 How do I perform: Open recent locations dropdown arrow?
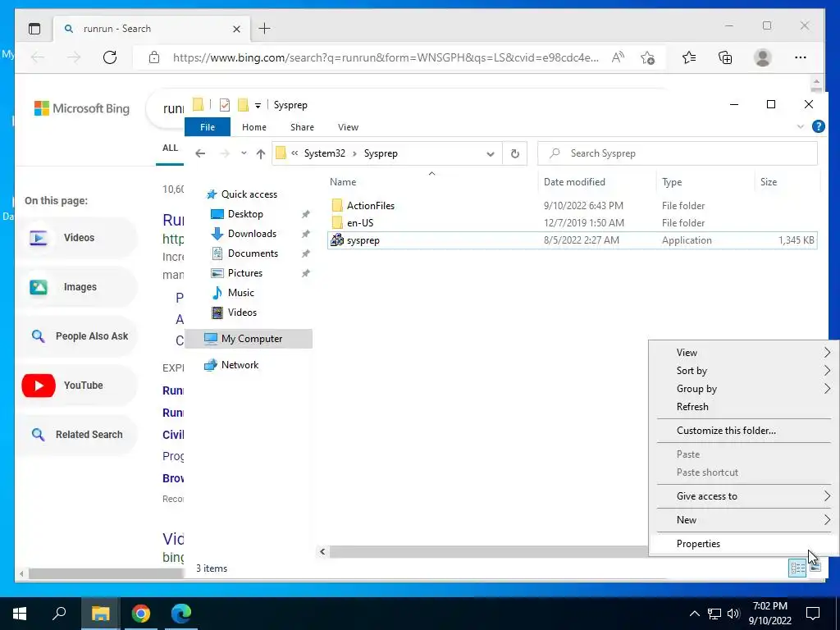(x=244, y=153)
